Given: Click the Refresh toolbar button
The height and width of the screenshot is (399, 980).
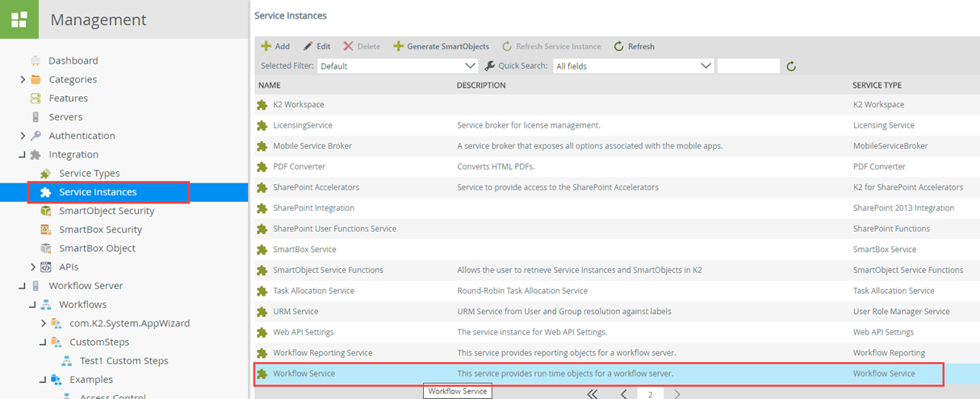Looking at the screenshot, I should [x=634, y=47].
